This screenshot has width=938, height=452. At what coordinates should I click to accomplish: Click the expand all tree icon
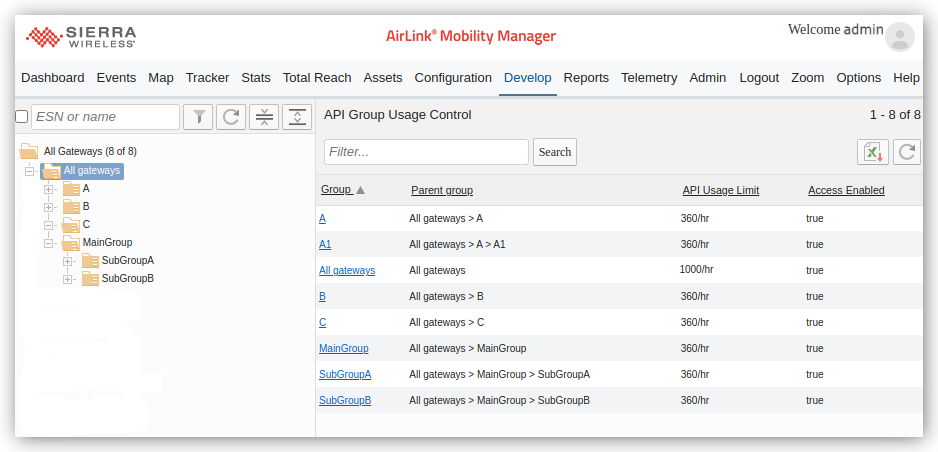(x=297, y=117)
